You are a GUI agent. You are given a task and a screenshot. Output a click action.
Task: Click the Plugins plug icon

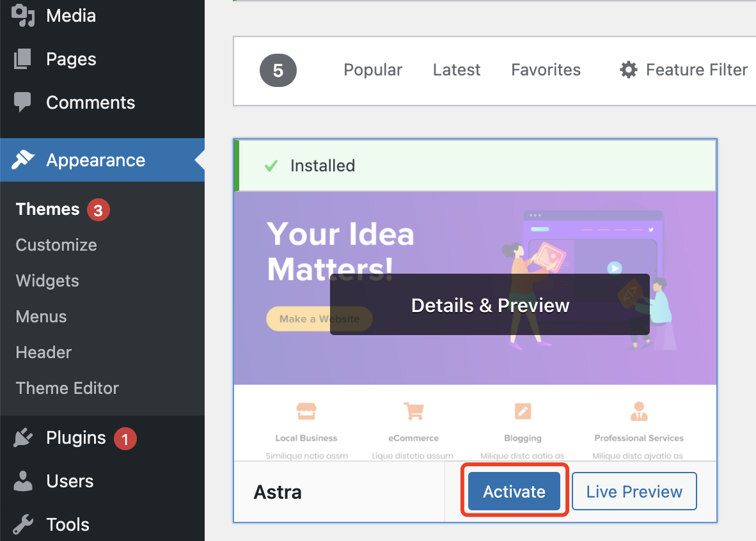point(22,437)
